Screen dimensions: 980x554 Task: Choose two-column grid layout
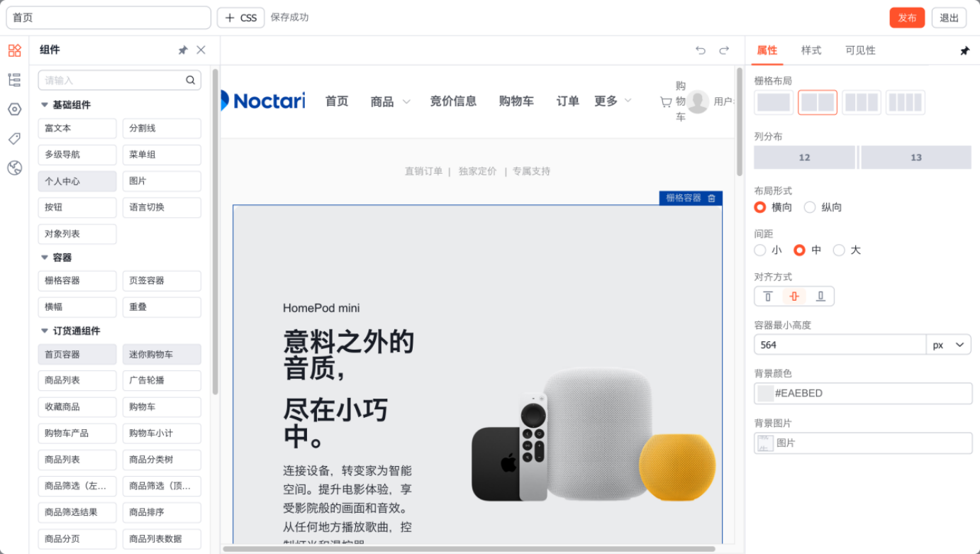point(818,102)
